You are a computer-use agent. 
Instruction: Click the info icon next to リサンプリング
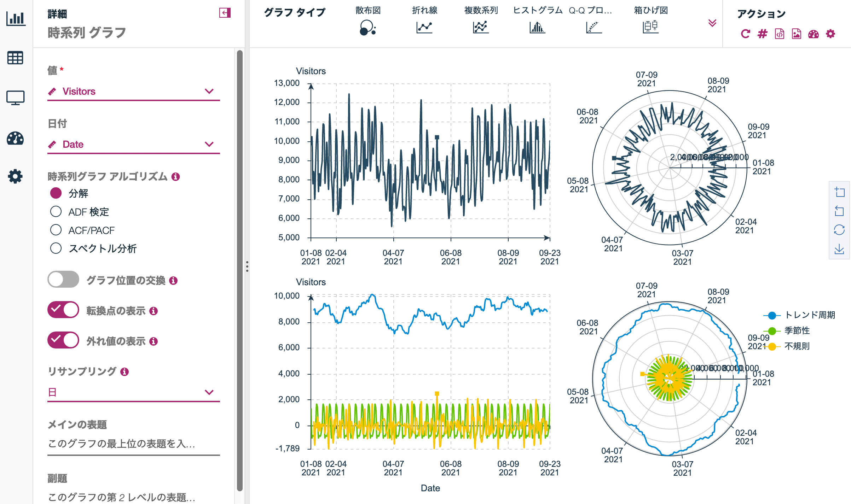125,371
